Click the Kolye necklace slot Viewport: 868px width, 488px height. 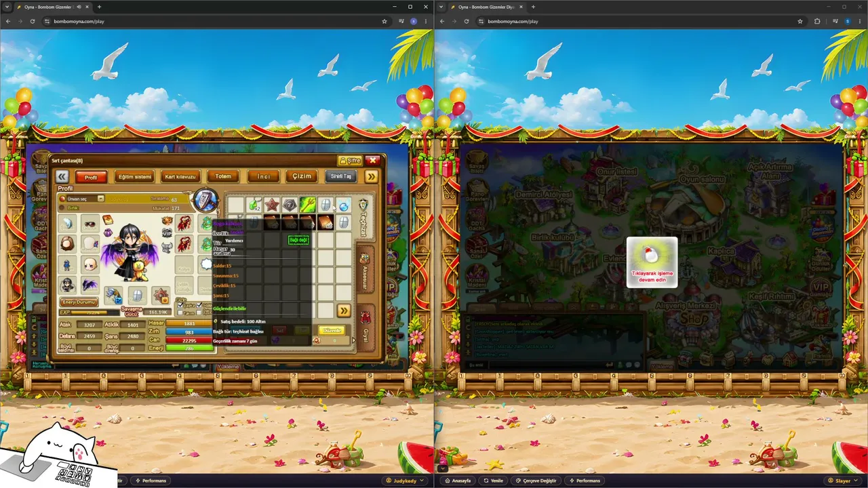tap(184, 265)
